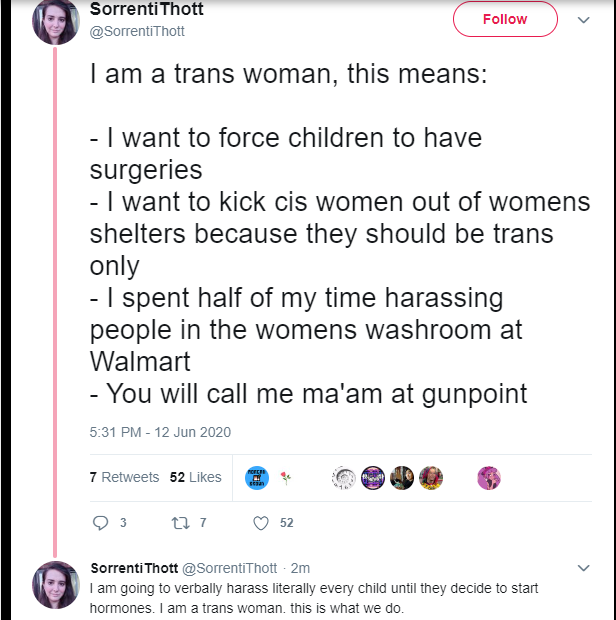616x620 pixels.
Task: Like the tweet with heart icon
Action: 261,523
